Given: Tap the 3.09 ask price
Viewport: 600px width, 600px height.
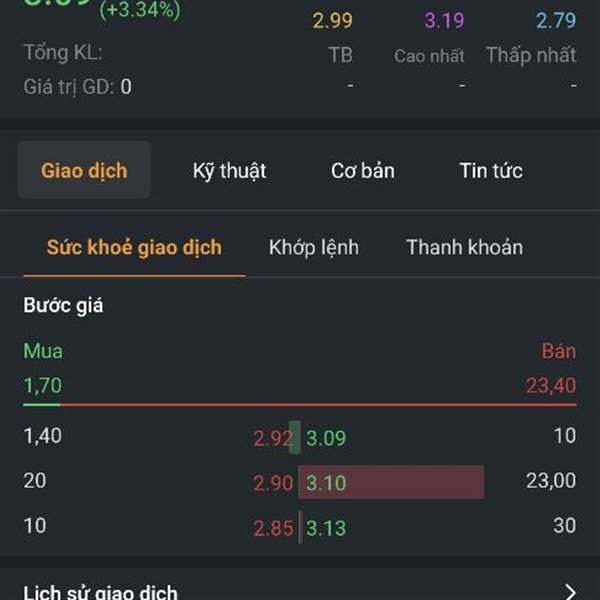Looking at the screenshot, I should click(x=326, y=438).
